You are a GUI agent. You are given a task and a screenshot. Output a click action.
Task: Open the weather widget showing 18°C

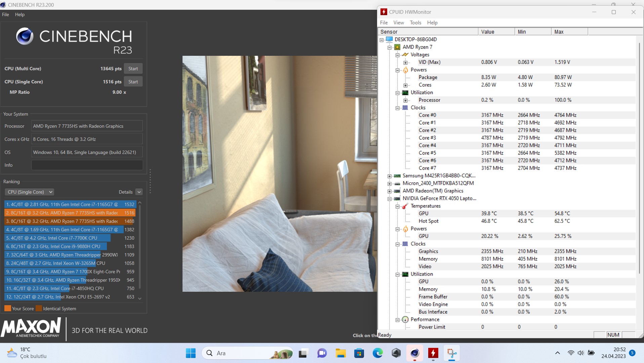click(27, 353)
